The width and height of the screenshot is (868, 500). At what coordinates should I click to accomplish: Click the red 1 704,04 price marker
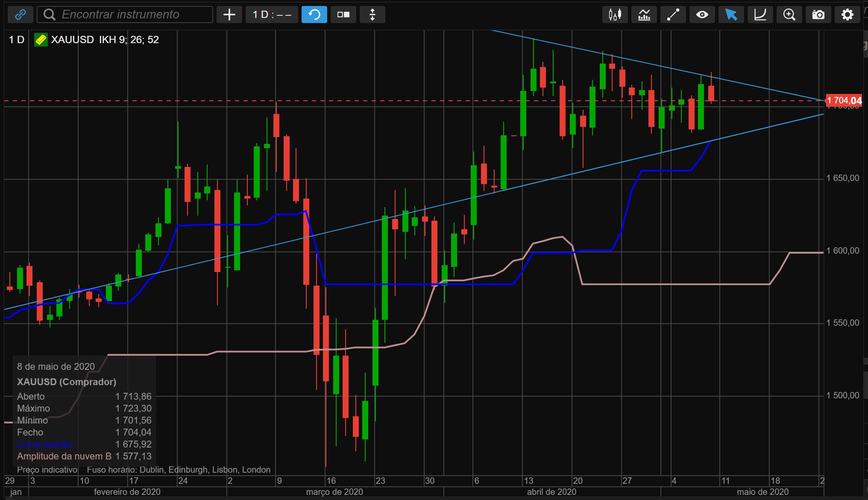(844, 101)
